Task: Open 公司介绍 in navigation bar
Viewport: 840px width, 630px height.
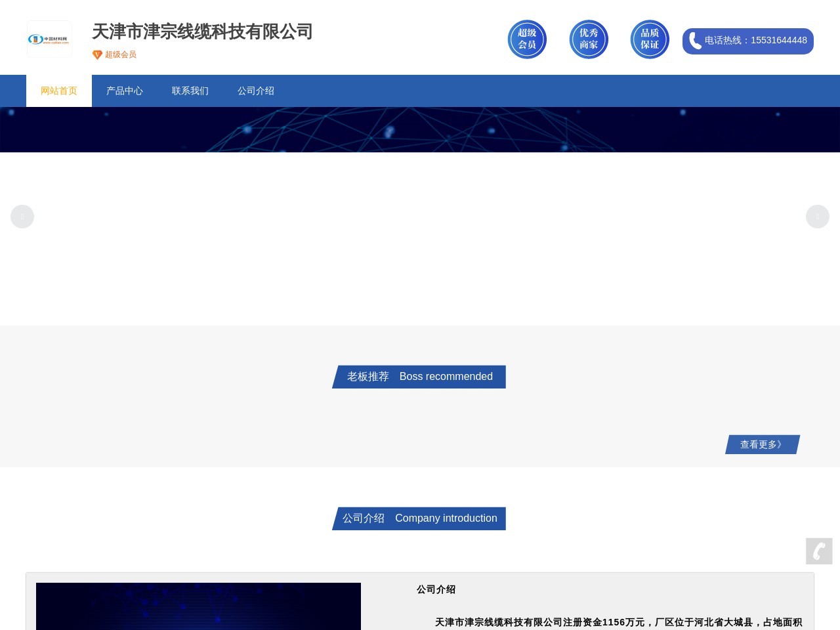Action: pyautogui.click(x=256, y=91)
